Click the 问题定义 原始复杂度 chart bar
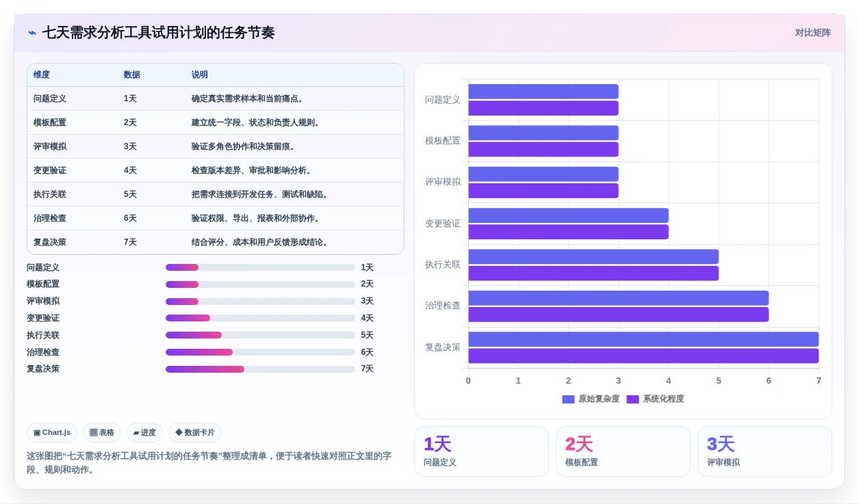The image size is (859, 504). pos(543,92)
